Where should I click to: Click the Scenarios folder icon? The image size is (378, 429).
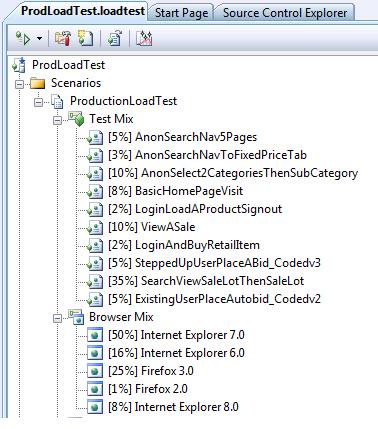click(37, 83)
